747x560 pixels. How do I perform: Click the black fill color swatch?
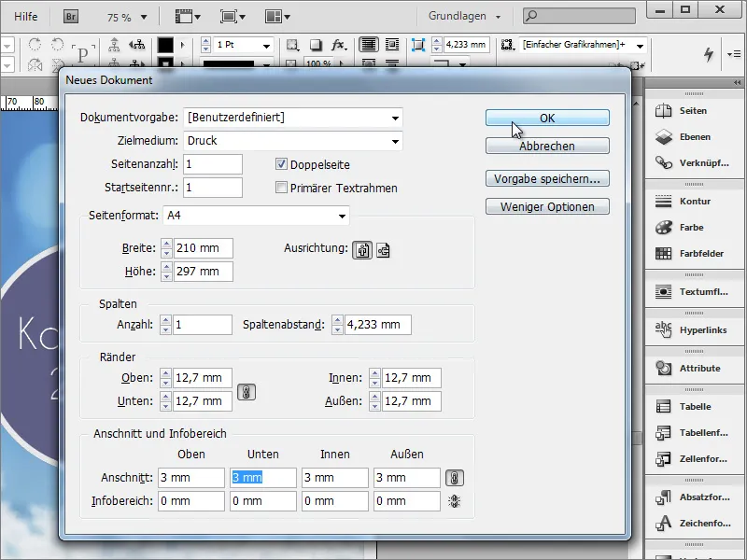point(165,45)
